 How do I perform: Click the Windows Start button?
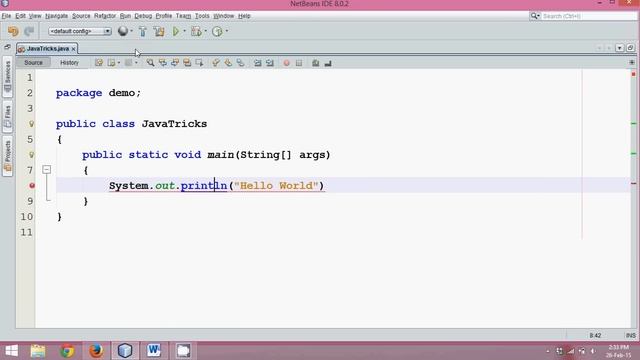point(11,351)
